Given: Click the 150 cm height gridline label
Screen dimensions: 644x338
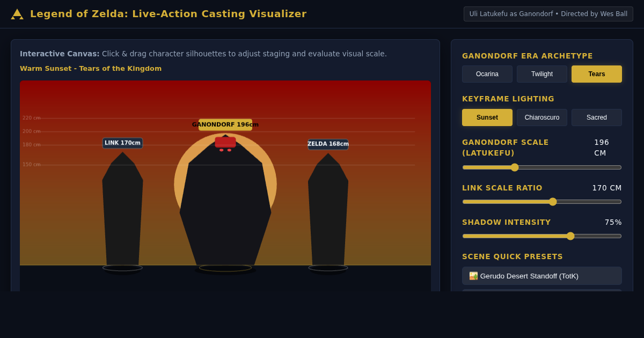Looking at the screenshot, I should [32, 165].
